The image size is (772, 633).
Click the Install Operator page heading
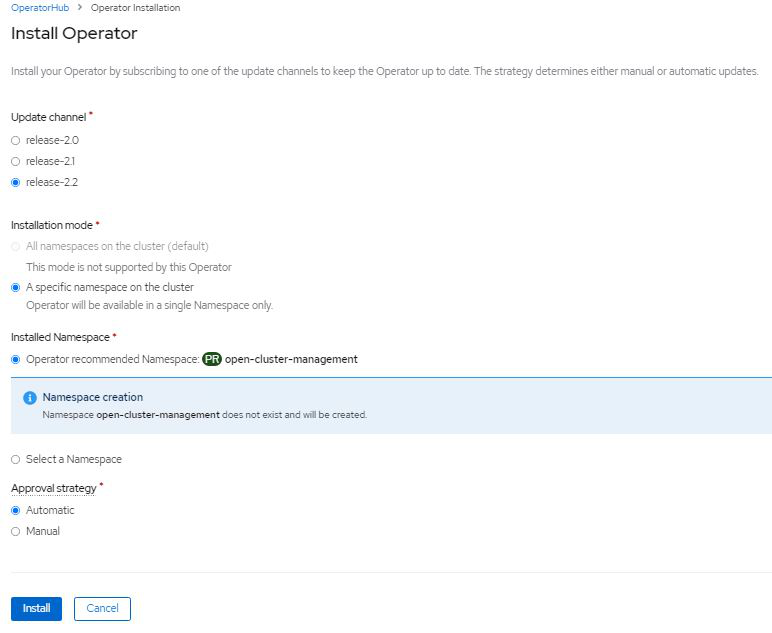[74, 34]
